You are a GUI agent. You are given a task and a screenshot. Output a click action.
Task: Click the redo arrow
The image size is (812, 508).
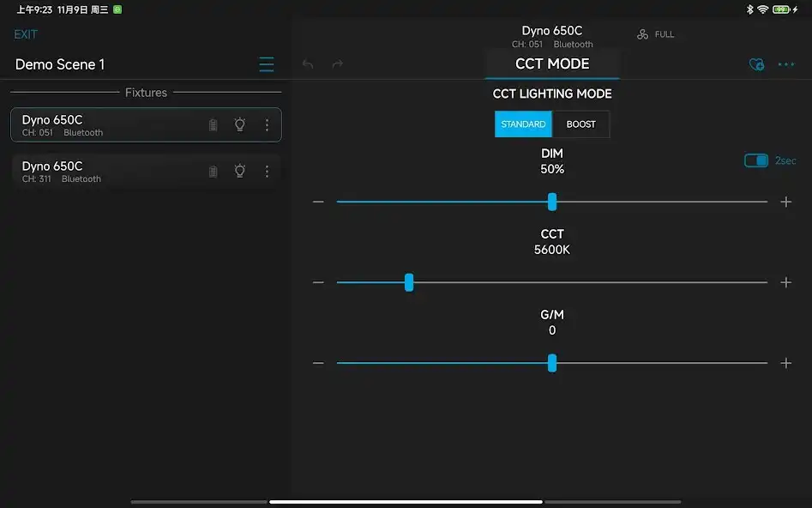click(338, 64)
